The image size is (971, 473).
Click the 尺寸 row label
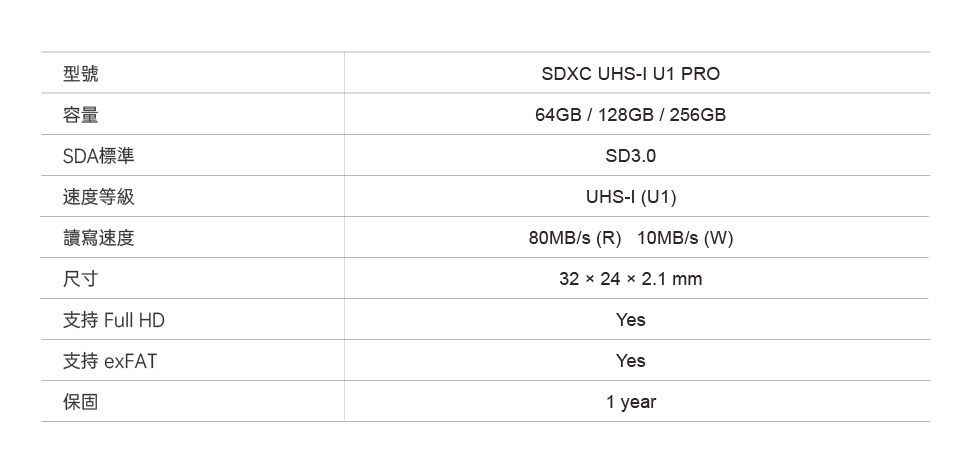pyautogui.click(x=81, y=279)
